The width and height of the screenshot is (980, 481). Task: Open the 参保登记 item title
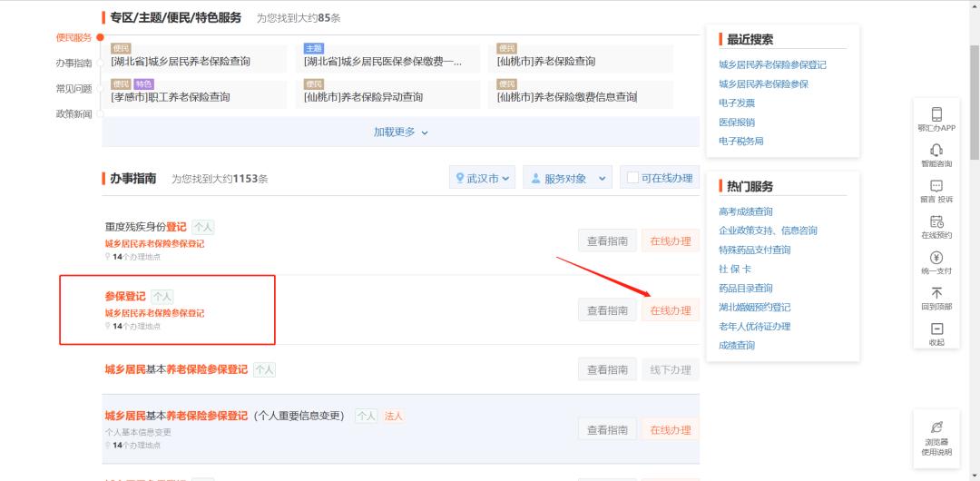(x=125, y=297)
